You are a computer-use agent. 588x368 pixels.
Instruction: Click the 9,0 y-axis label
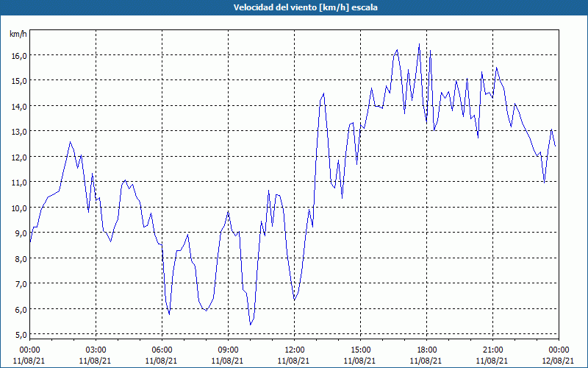coord(21,233)
